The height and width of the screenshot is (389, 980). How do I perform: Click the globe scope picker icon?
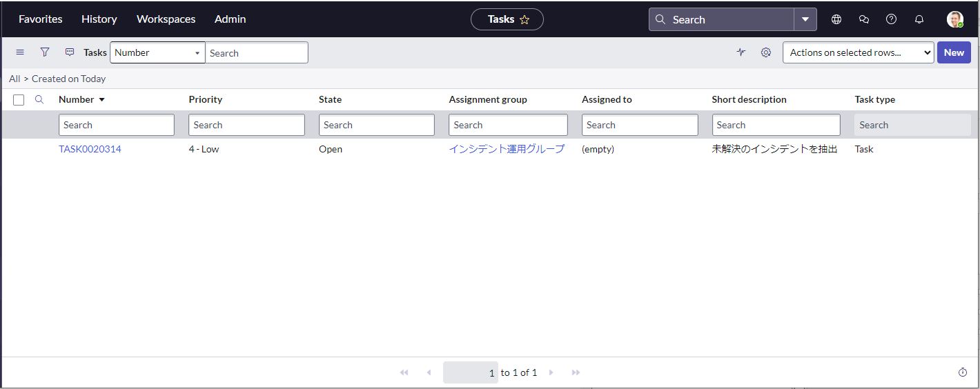pyautogui.click(x=836, y=19)
